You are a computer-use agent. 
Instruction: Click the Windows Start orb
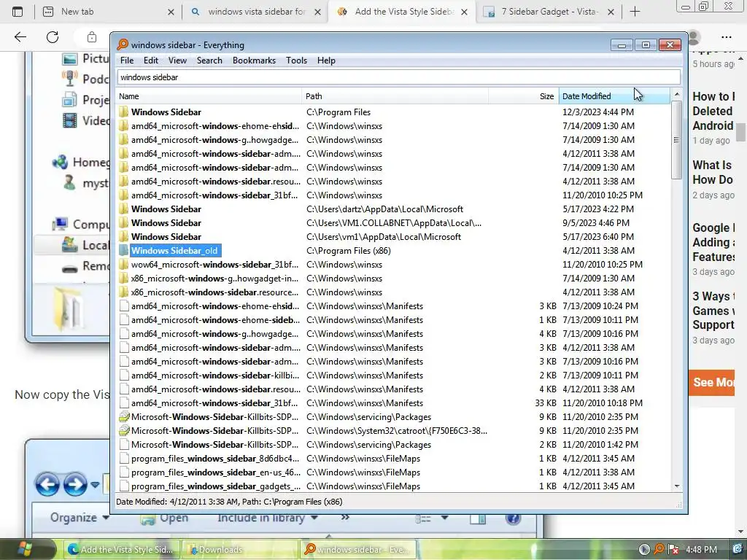click(23, 549)
